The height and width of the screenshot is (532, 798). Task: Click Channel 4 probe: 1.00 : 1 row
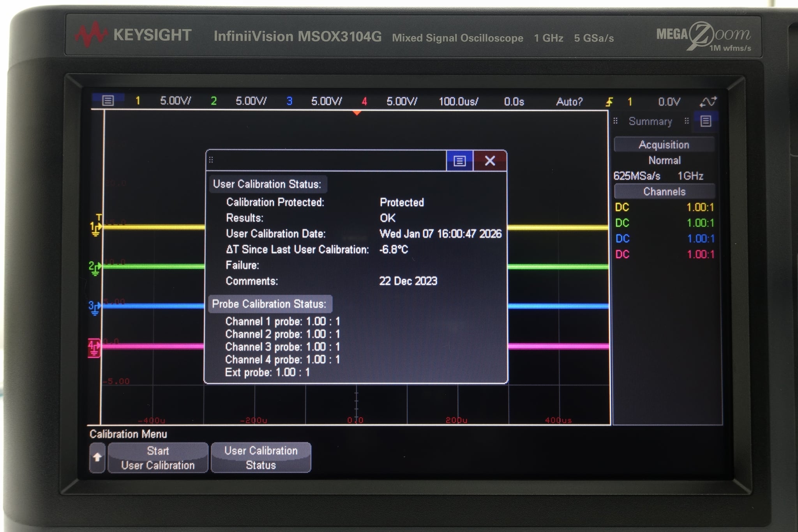click(282, 359)
